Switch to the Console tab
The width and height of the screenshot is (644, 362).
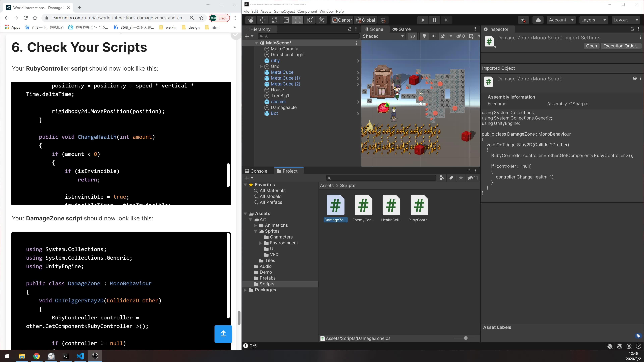point(256,171)
